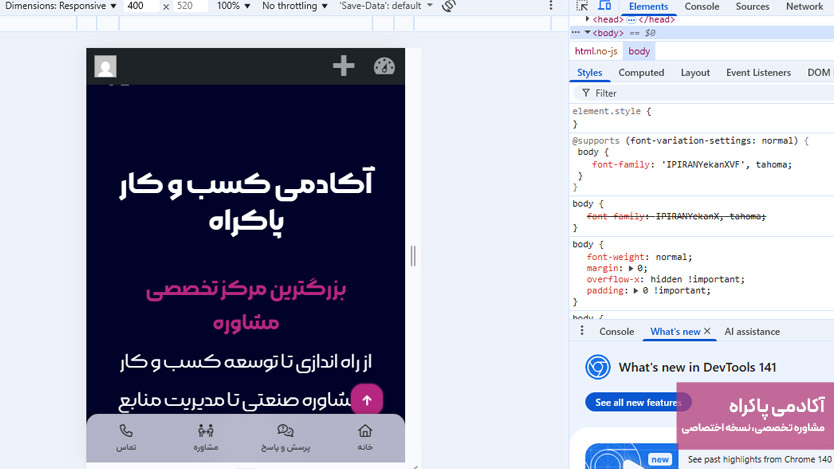The height and width of the screenshot is (469, 834).
Task: Open the dashboard gauge icon in header
Action: [x=384, y=66]
